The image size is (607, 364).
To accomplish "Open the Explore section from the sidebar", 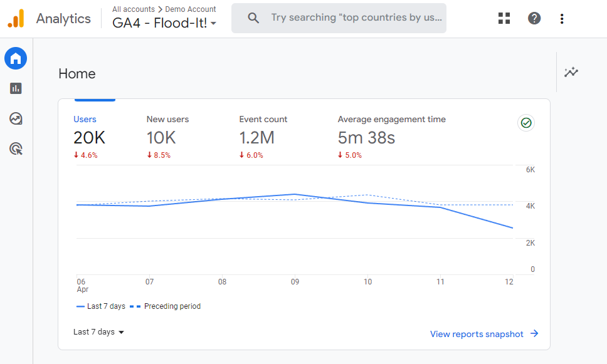I will click(x=15, y=118).
